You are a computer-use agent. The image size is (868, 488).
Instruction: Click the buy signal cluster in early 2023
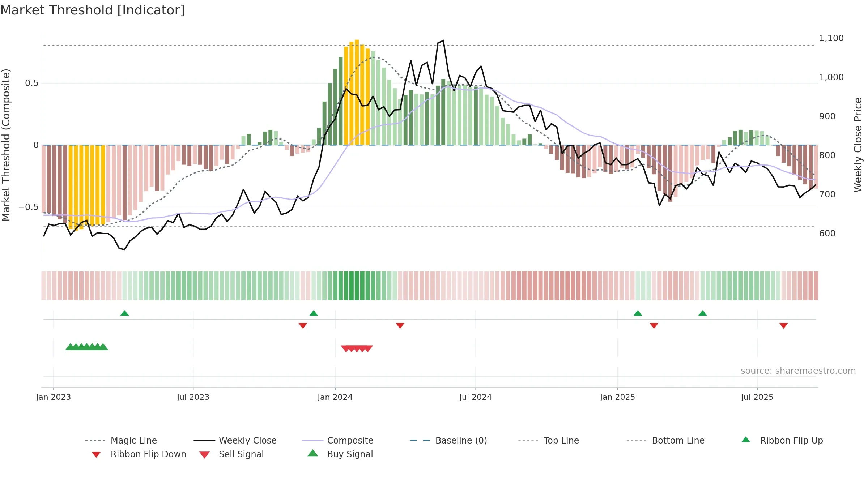(87, 347)
